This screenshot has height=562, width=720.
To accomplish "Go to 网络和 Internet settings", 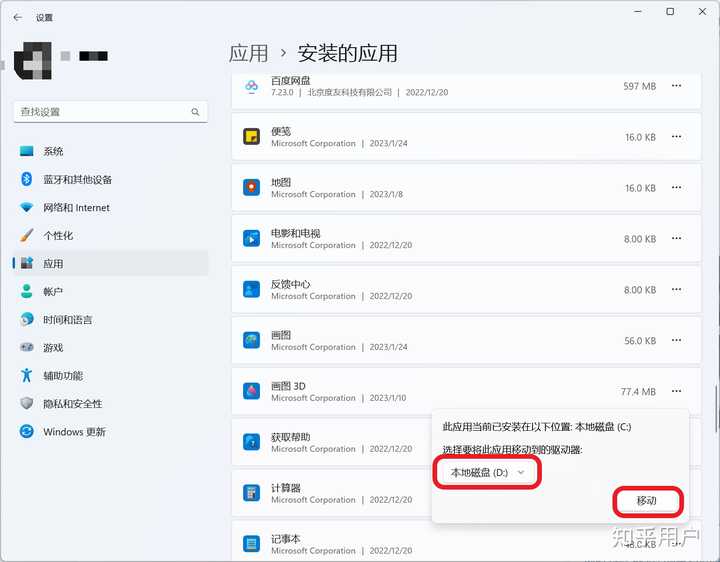I will pos(110,208).
